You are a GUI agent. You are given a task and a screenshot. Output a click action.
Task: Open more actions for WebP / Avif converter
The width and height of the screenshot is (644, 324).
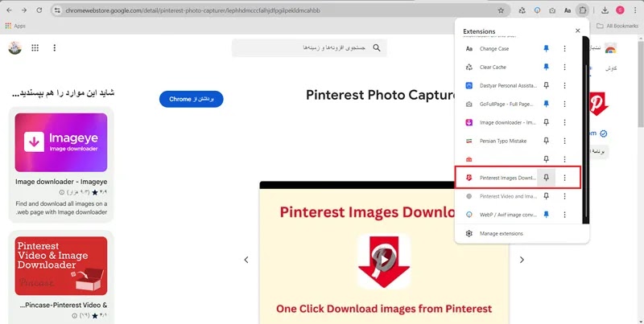565,215
